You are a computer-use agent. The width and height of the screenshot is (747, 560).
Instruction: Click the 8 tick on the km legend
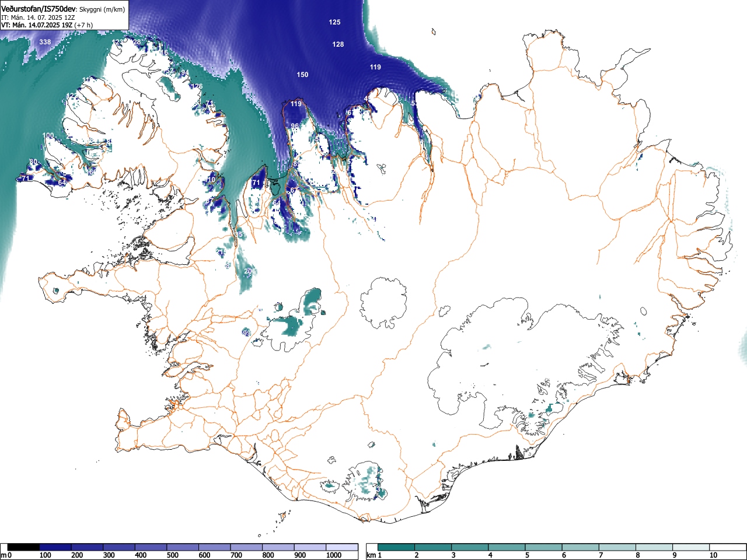(x=638, y=555)
